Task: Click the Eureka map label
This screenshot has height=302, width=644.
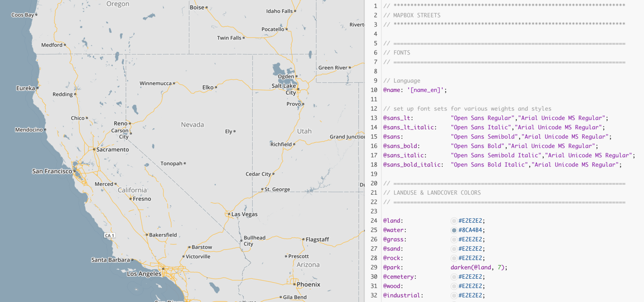Action: click(26, 88)
